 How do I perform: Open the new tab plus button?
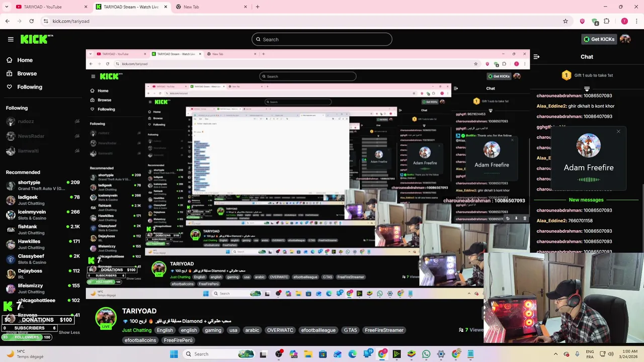pos(258,7)
